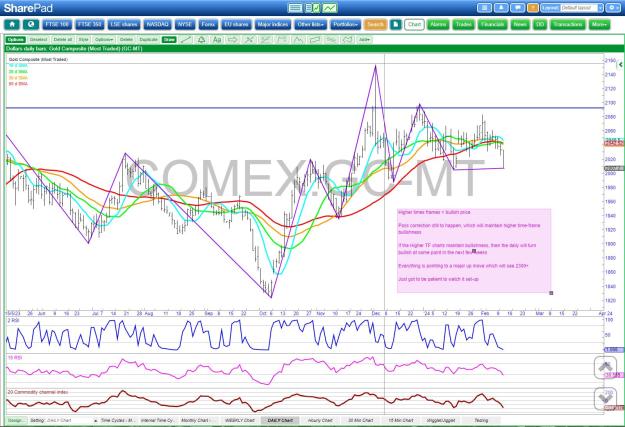Expand the More dropdown menu
Screen dimensions: 625x427
(x=599, y=25)
